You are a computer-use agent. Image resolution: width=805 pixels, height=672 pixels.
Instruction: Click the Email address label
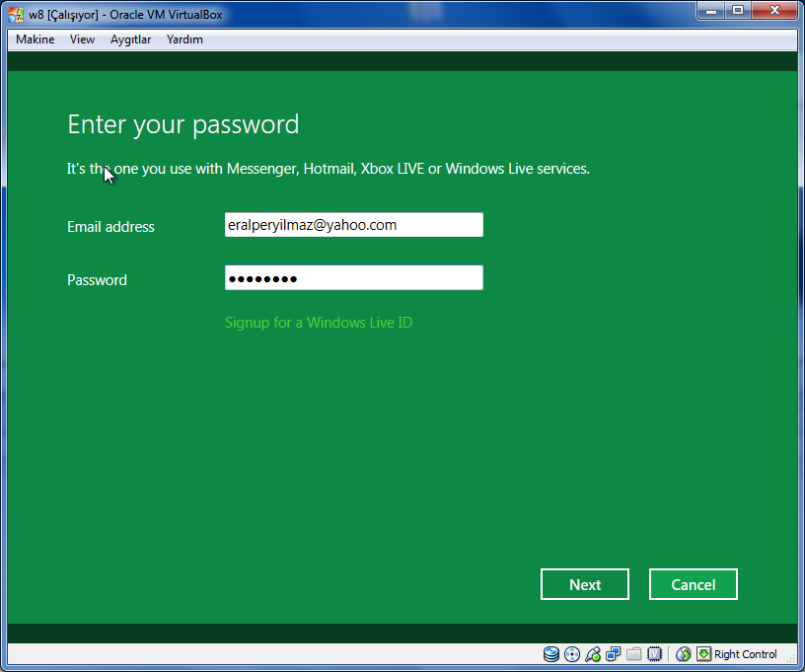click(110, 227)
